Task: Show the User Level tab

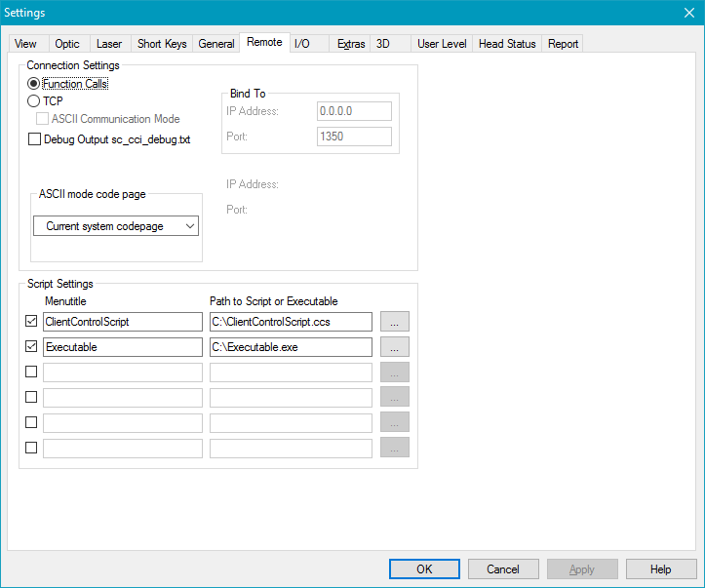Action: click(442, 44)
